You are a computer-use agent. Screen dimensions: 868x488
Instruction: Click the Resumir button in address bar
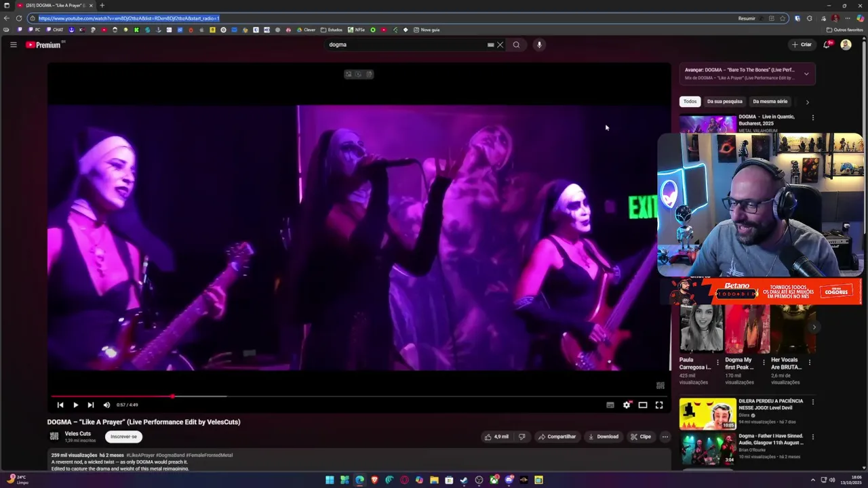coord(747,18)
